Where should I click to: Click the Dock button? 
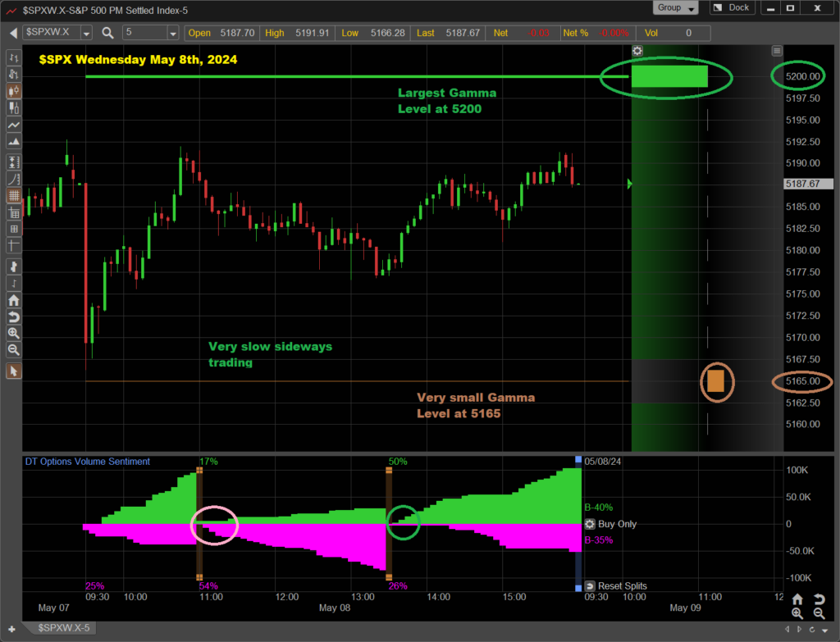click(x=731, y=8)
